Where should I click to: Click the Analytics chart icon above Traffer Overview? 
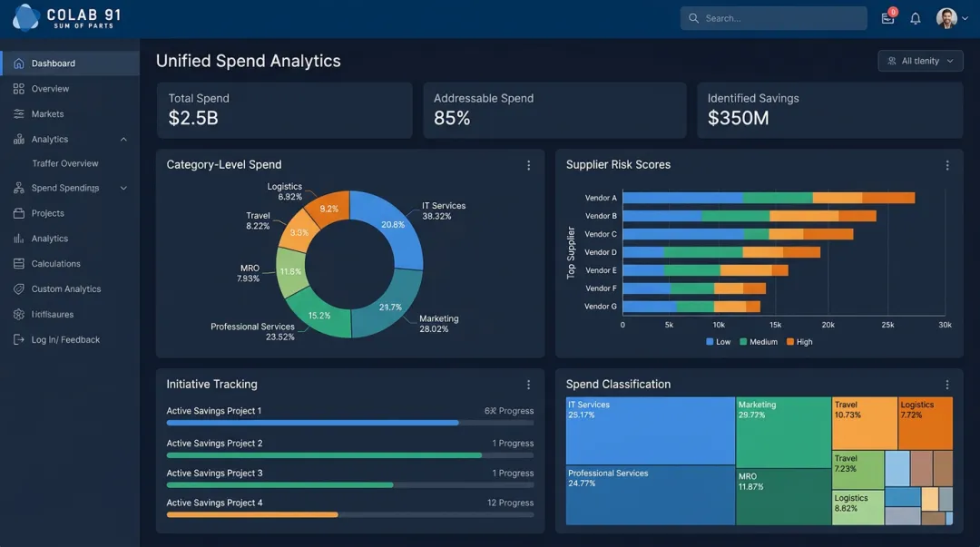coord(19,139)
